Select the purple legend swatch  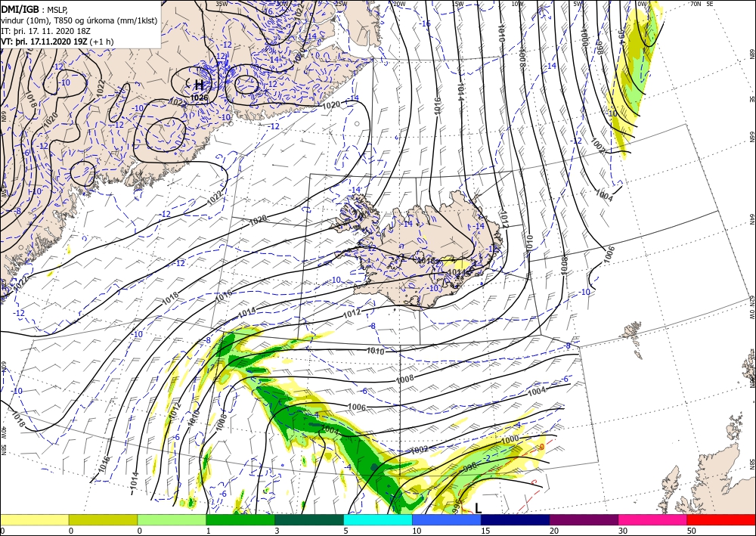point(584,519)
